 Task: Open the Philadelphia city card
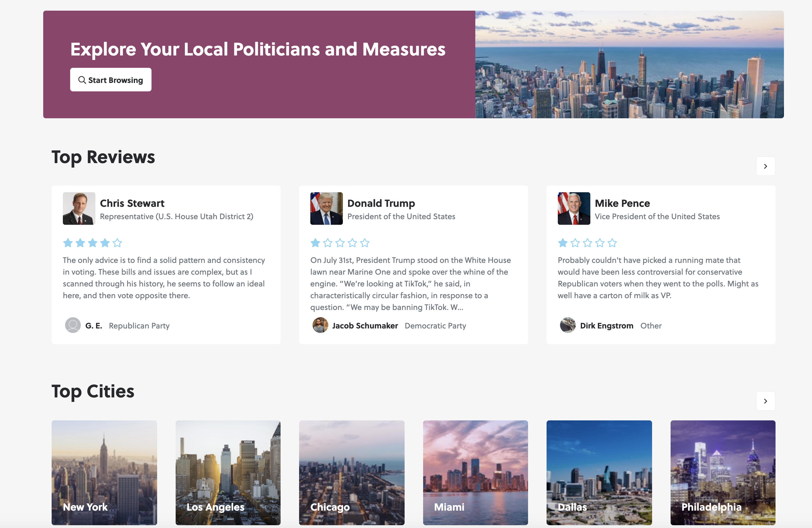(722, 473)
